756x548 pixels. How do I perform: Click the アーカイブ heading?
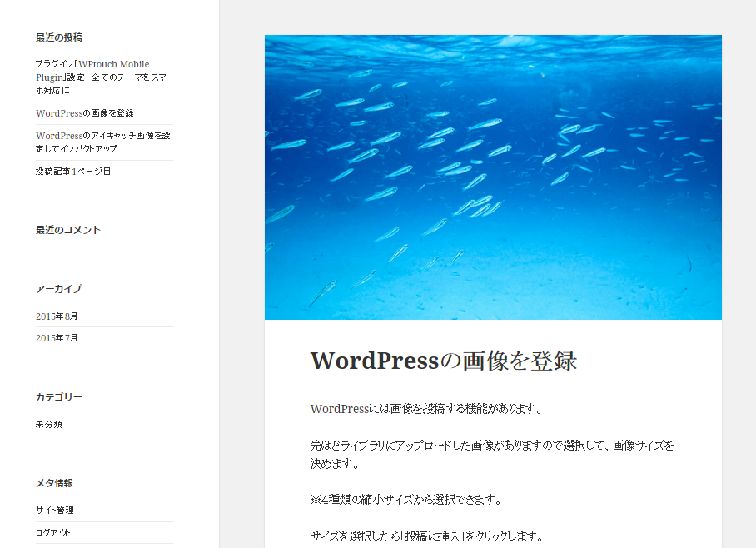(x=59, y=289)
